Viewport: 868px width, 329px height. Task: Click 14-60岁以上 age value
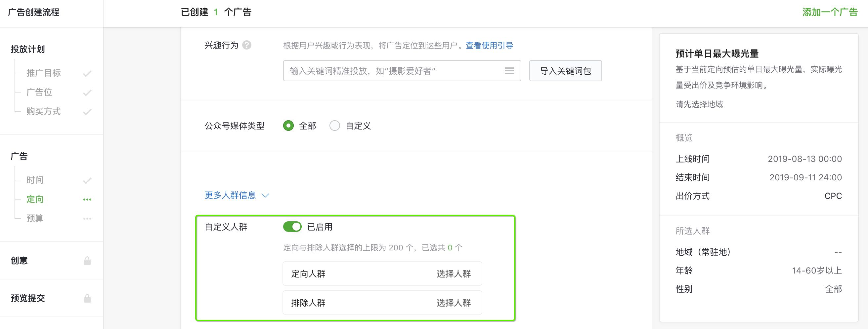[817, 271]
